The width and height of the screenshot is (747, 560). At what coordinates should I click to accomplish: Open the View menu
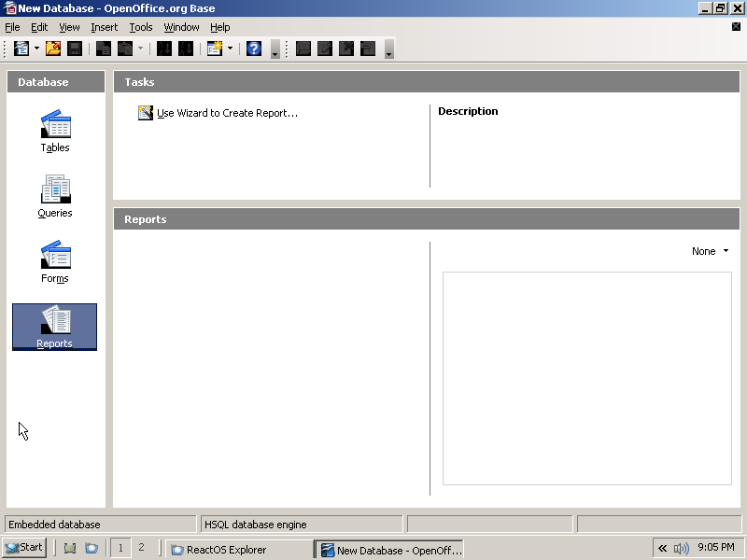point(69,28)
